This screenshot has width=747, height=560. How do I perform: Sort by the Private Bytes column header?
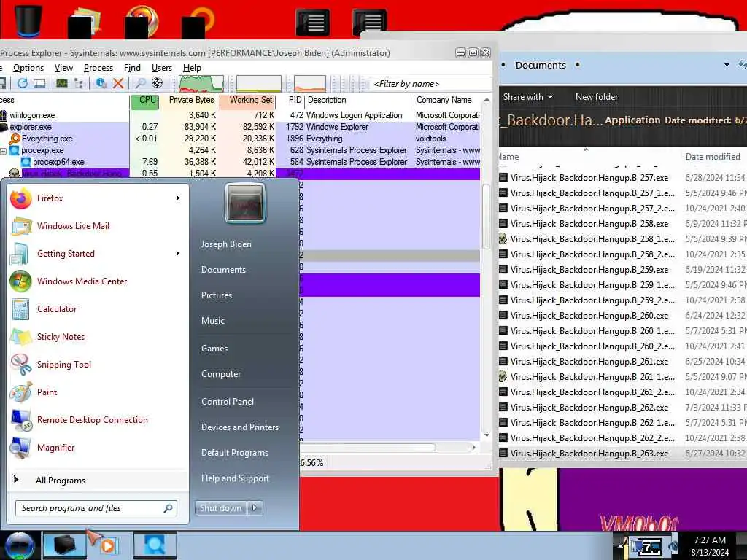[x=189, y=101]
